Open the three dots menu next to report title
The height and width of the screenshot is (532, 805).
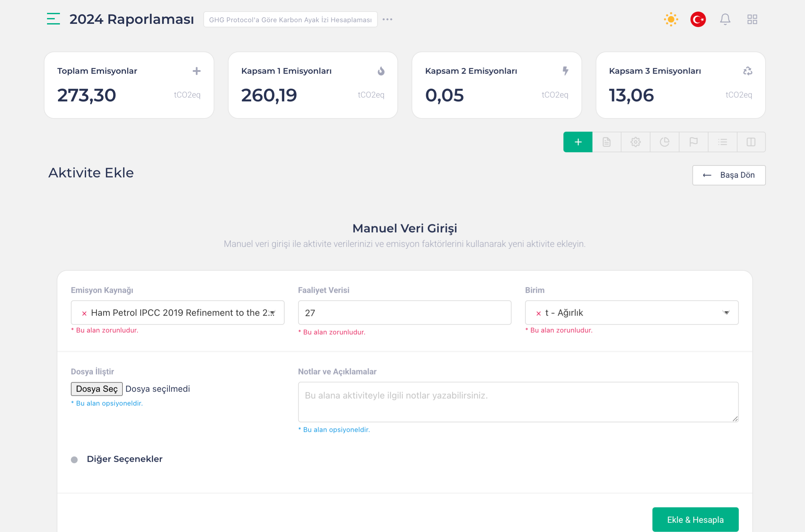tap(387, 19)
